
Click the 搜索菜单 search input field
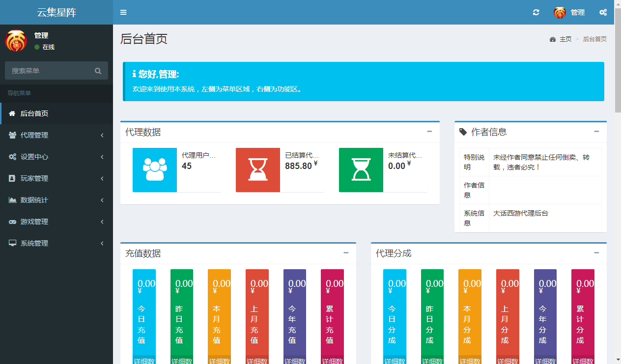click(x=49, y=71)
